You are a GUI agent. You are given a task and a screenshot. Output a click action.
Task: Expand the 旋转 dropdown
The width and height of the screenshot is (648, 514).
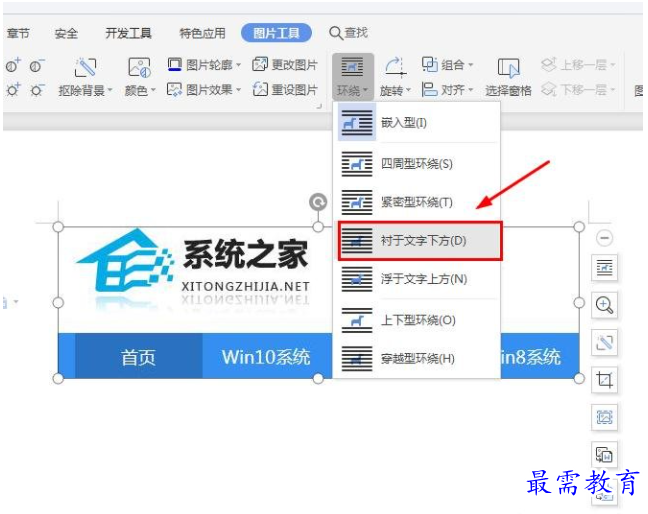[x=409, y=90]
